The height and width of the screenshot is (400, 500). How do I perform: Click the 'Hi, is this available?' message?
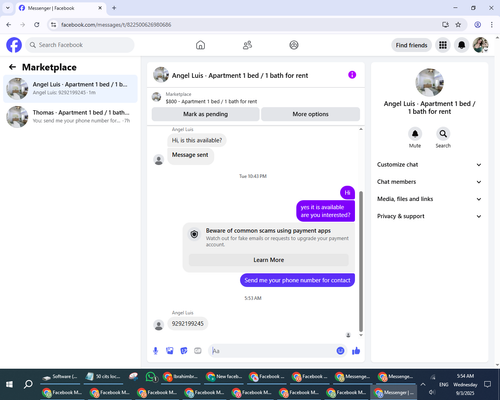pyautogui.click(x=197, y=140)
